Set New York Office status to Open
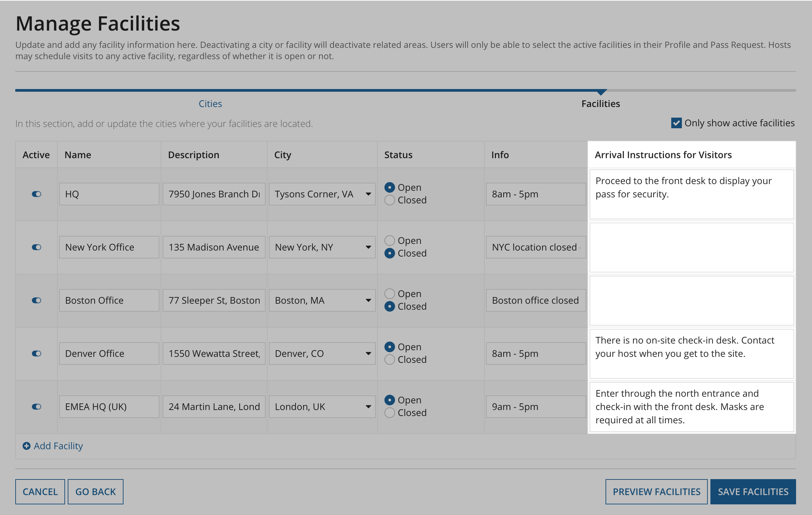The height and width of the screenshot is (515, 812). pos(389,240)
